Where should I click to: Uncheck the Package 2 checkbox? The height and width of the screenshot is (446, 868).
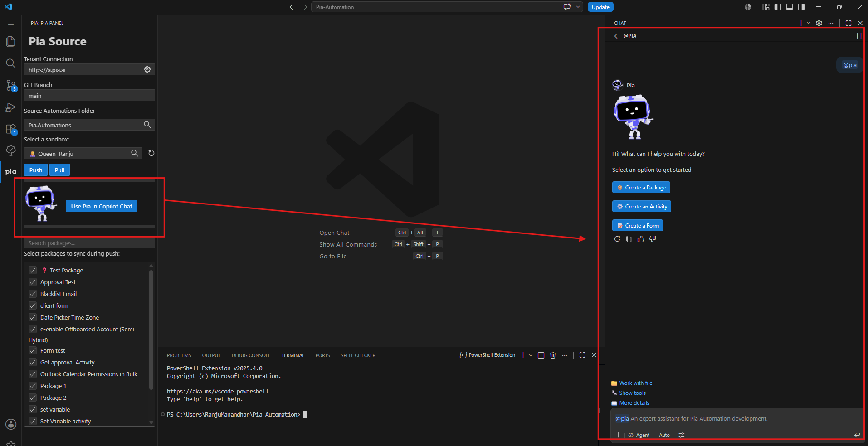(x=33, y=398)
